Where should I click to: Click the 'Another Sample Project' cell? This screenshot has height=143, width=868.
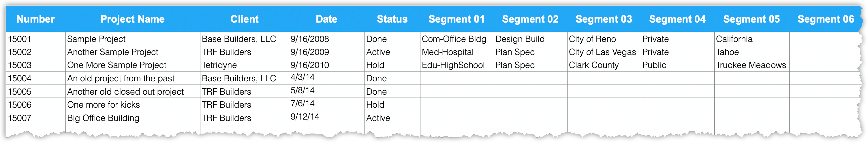click(133, 52)
